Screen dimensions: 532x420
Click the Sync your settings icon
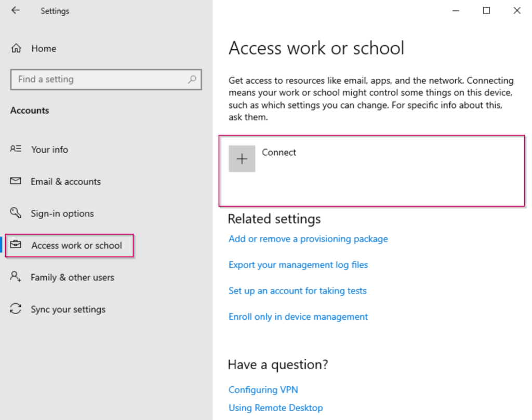point(16,309)
